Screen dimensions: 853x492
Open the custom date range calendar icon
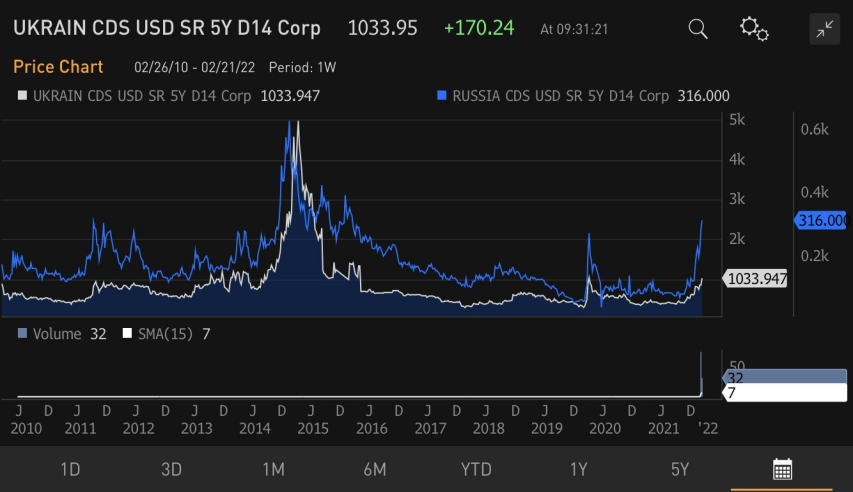click(782, 469)
